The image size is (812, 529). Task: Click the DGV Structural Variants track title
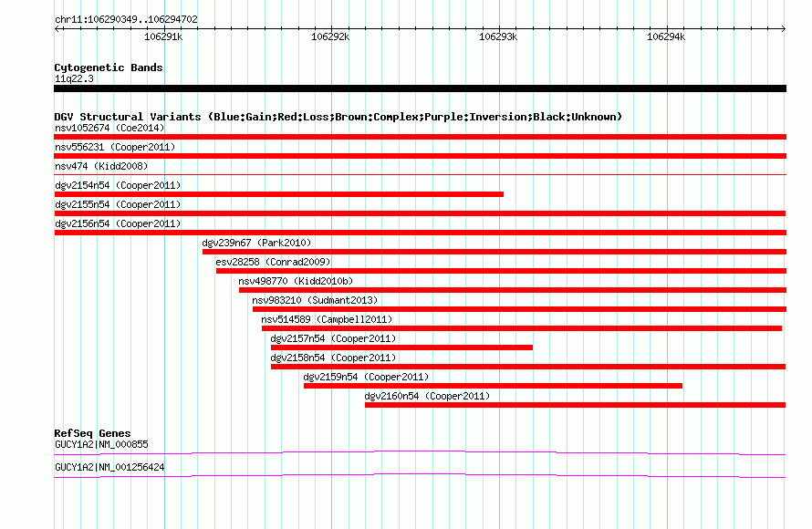click(x=338, y=117)
